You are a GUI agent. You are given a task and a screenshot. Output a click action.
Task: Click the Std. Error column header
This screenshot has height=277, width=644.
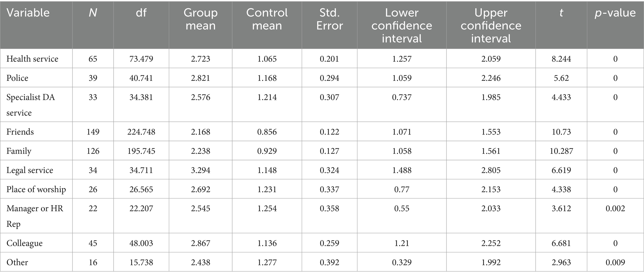click(329, 19)
